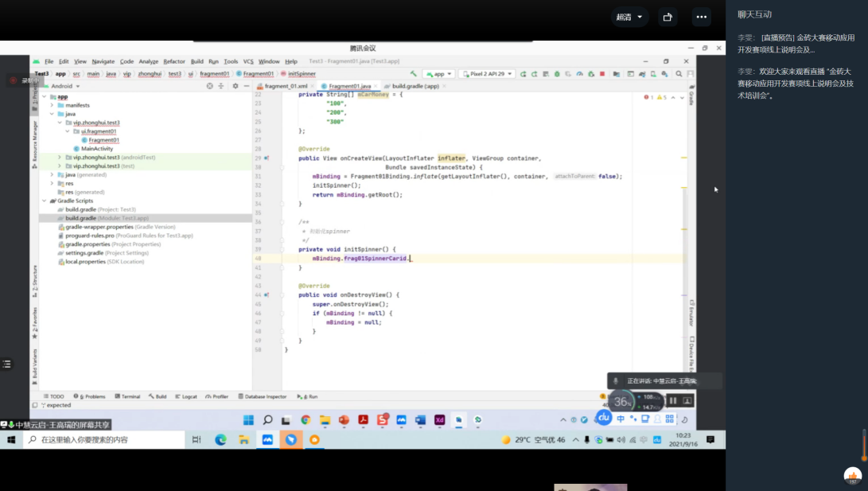The width and height of the screenshot is (868, 491).
Task: Close the Fragment01.java tab
Action: point(376,87)
